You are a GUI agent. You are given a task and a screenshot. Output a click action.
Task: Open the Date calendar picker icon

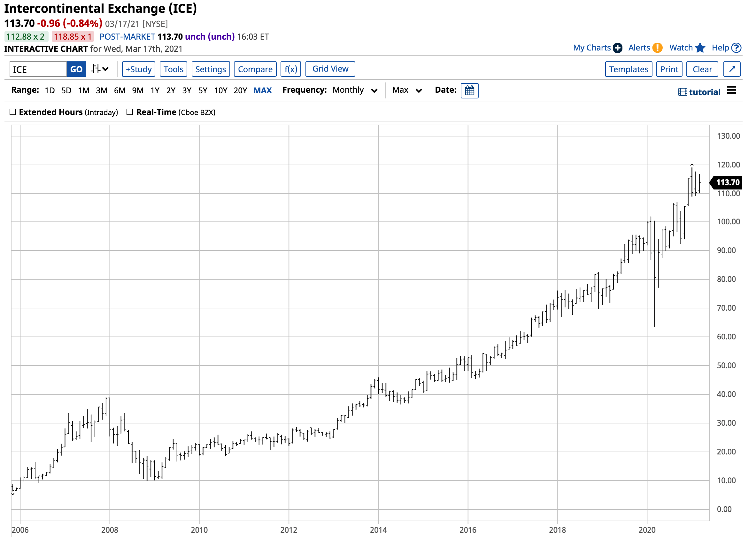469,91
